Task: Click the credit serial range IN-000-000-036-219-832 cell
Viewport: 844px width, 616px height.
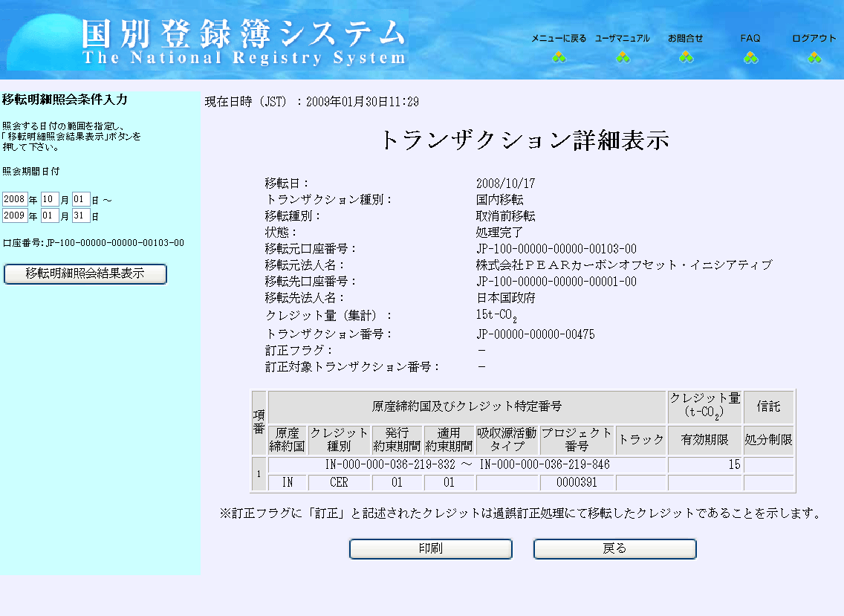Action: click(x=467, y=464)
